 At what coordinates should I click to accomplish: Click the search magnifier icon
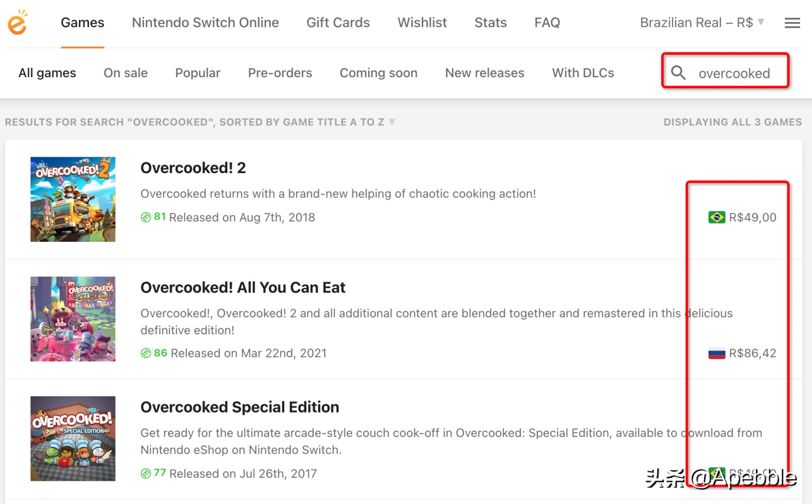point(678,73)
